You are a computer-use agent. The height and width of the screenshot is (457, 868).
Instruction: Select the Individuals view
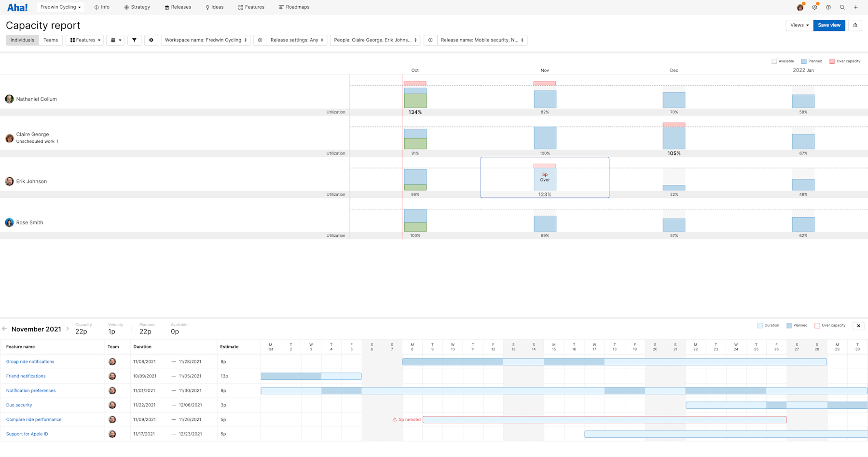coord(22,40)
